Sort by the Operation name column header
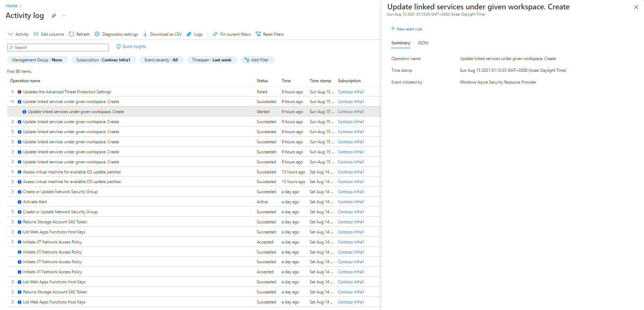Viewport: 644px width, 310px height. pyautogui.click(x=25, y=81)
